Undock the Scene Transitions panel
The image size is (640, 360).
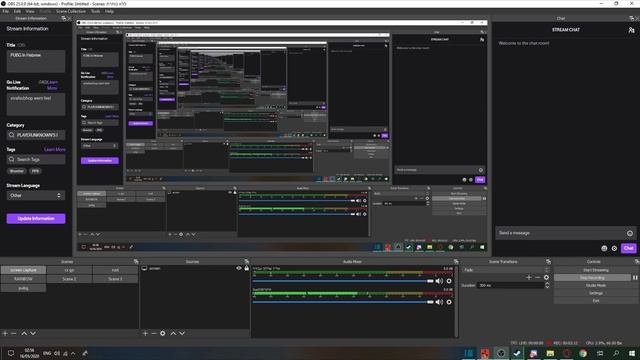548,261
